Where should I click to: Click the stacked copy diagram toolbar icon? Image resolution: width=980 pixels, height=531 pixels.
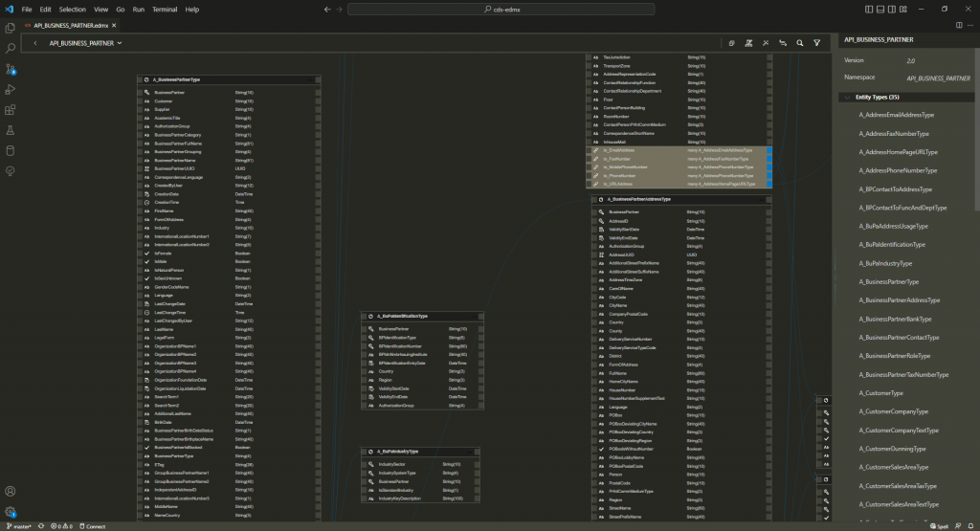pos(731,43)
